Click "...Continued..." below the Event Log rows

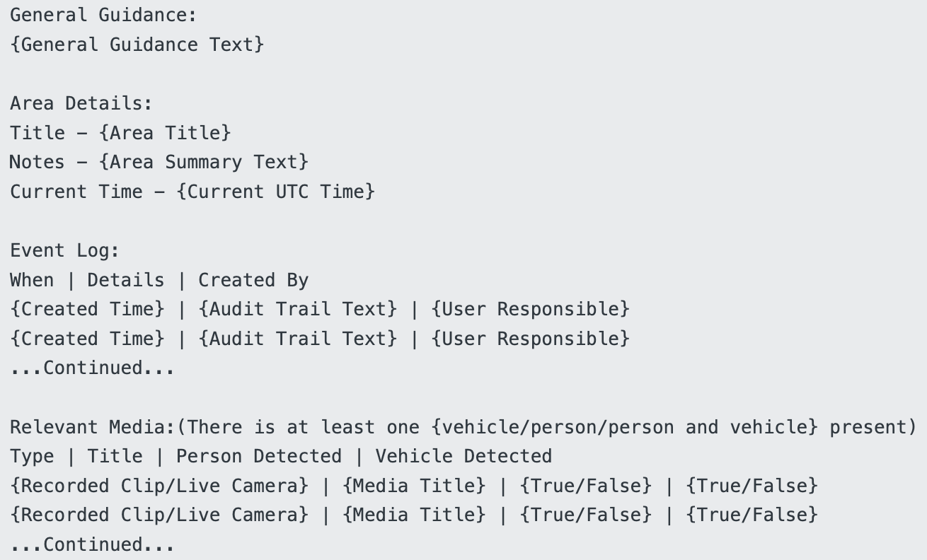click(x=92, y=368)
